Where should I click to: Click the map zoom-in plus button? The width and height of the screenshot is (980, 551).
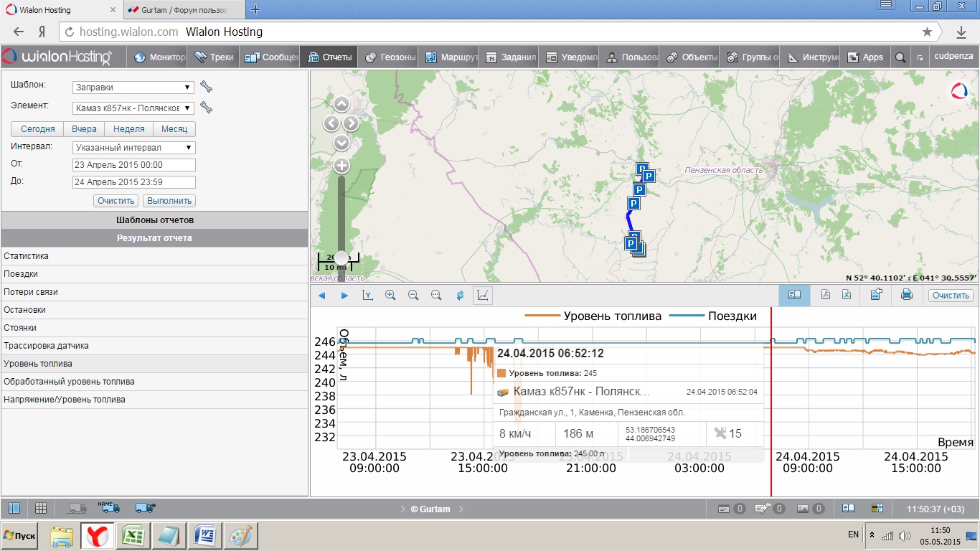coord(341,166)
